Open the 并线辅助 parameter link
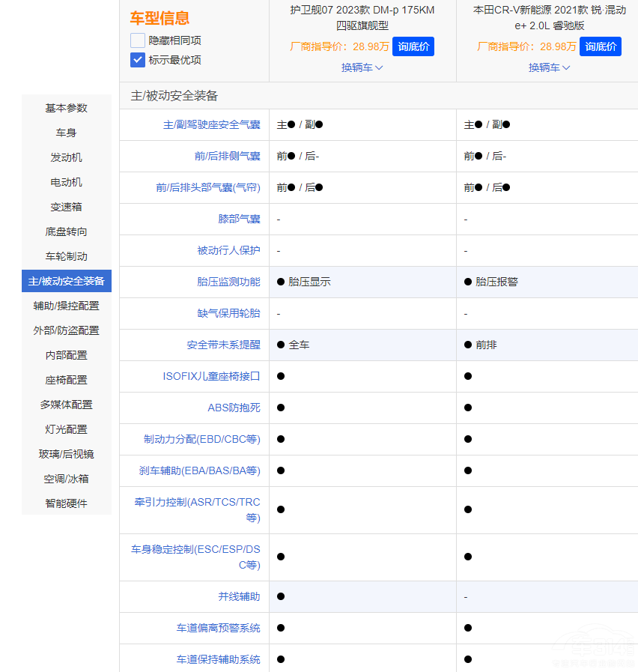 [239, 596]
